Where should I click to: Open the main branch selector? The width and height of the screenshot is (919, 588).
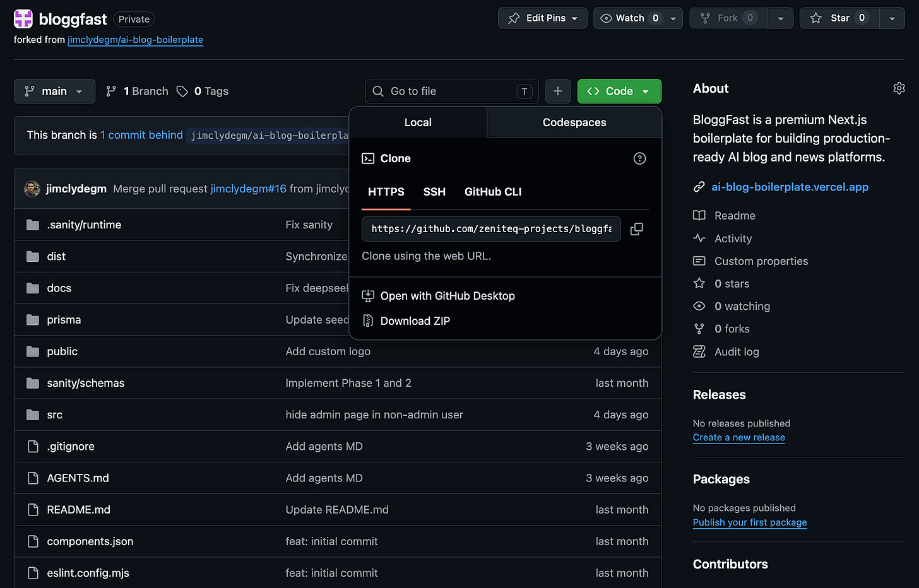tap(54, 91)
